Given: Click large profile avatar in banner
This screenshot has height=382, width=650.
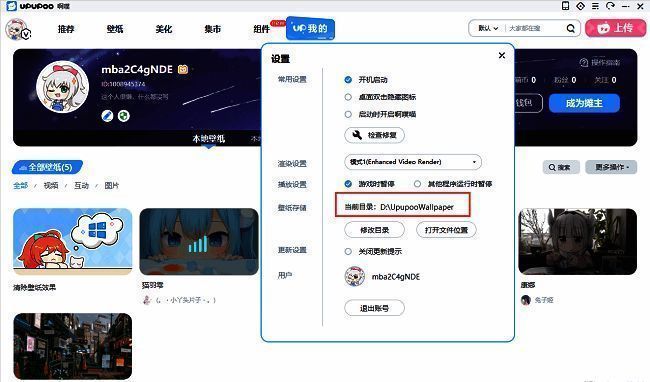Looking at the screenshot, I should 63,87.
